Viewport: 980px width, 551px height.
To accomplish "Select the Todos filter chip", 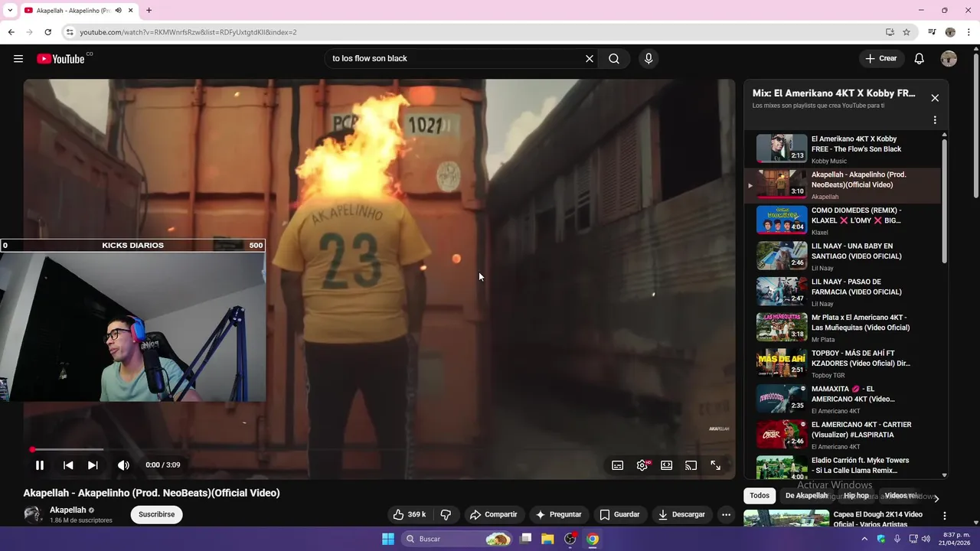I will click(759, 496).
